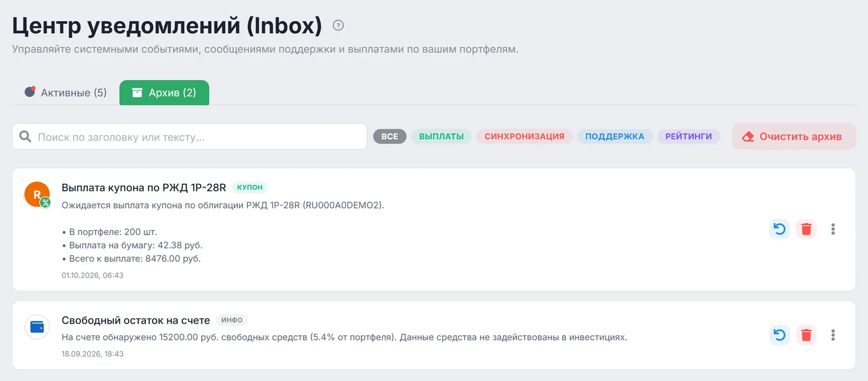
Task: Filter notifications by ПОДДЕРЖКА
Action: [x=615, y=137]
